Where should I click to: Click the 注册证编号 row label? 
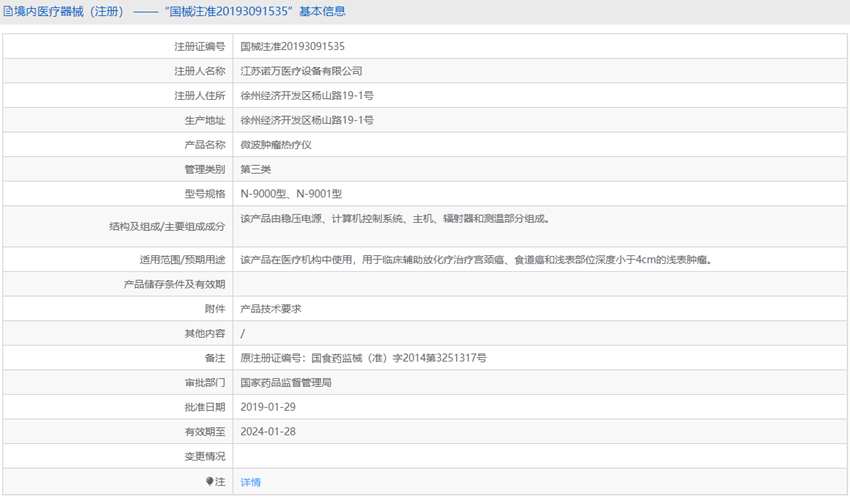pos(199,47)
